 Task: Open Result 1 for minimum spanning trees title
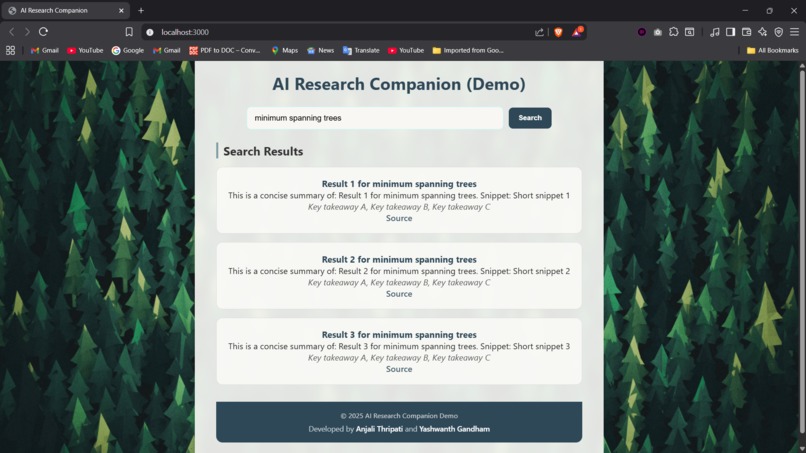coord(399,184)
